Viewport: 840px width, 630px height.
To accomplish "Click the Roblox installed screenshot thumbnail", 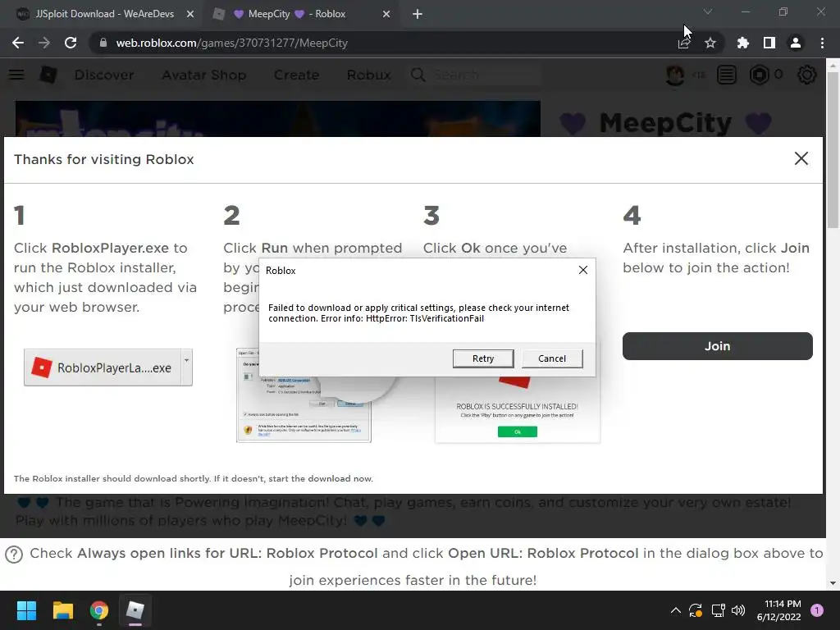I will (518, 410).
